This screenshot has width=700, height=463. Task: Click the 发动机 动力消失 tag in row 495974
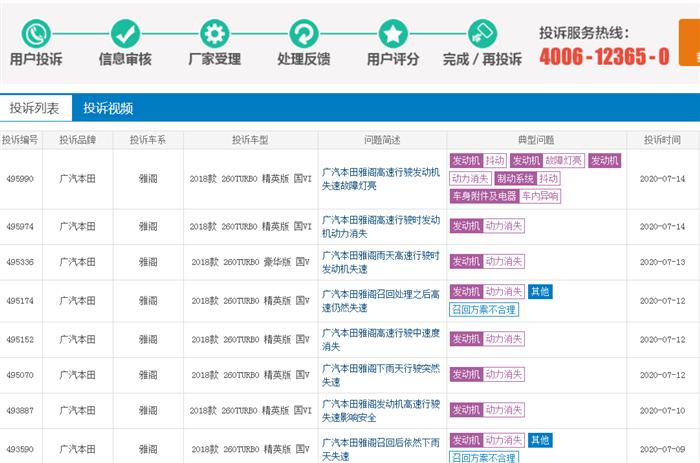pos(487,226)
